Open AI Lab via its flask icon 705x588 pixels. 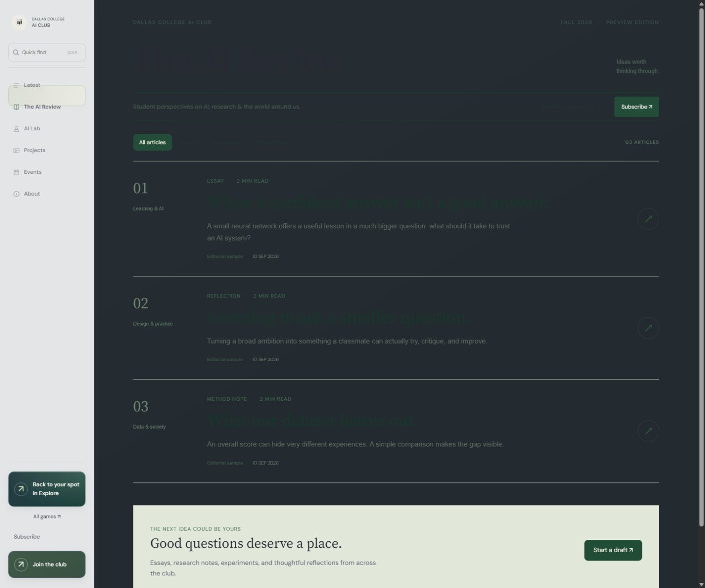(16, 128)
